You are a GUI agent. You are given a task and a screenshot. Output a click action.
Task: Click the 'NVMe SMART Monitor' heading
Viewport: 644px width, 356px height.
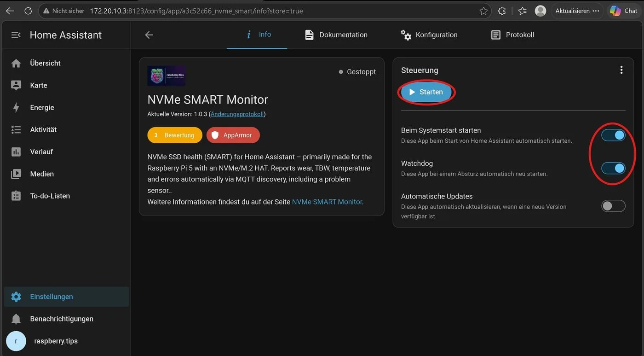[207, 99]
